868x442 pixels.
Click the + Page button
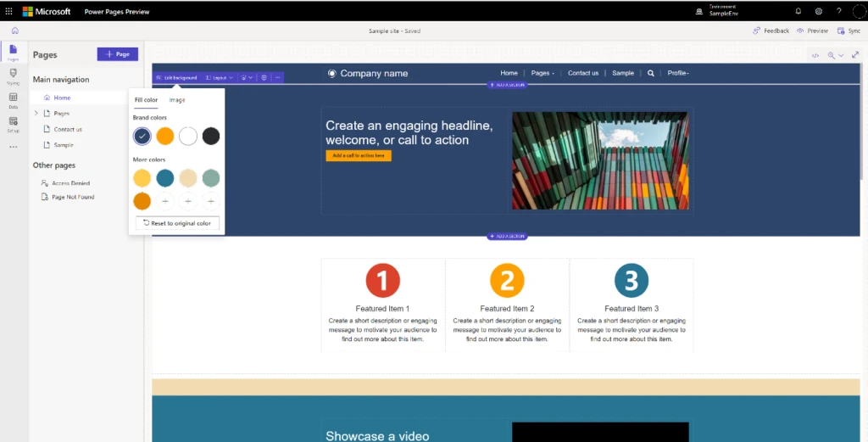click(117, 54)
